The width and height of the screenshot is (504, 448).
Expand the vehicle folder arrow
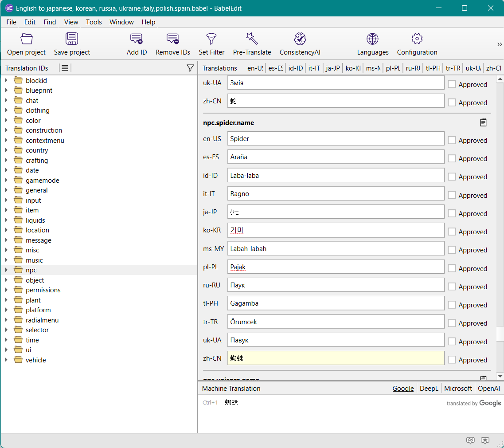[6, 360]
